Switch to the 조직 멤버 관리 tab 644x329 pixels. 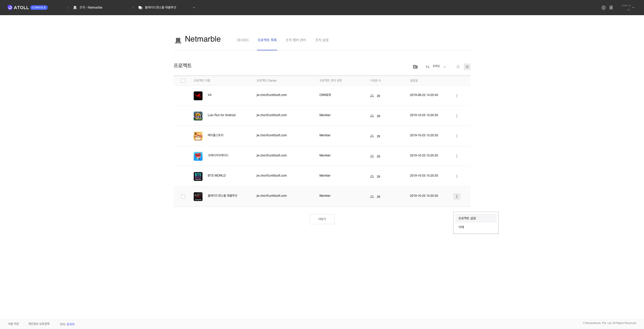(296, 40)
